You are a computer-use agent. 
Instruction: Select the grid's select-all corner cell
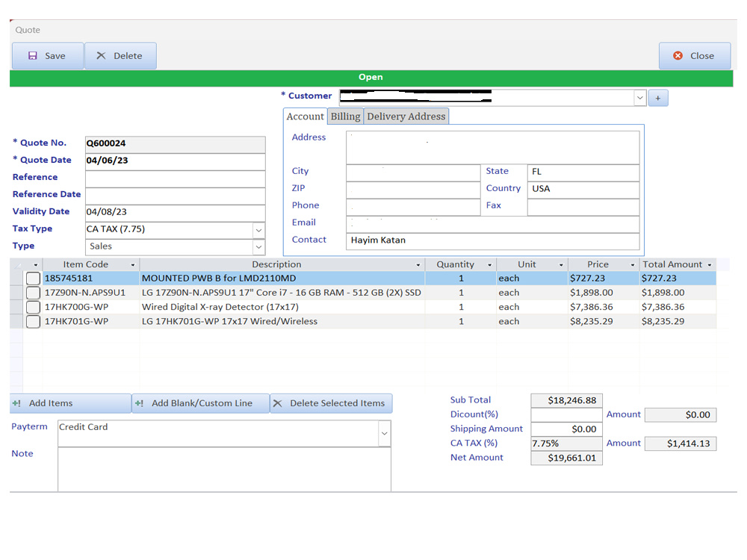point(16,265)
